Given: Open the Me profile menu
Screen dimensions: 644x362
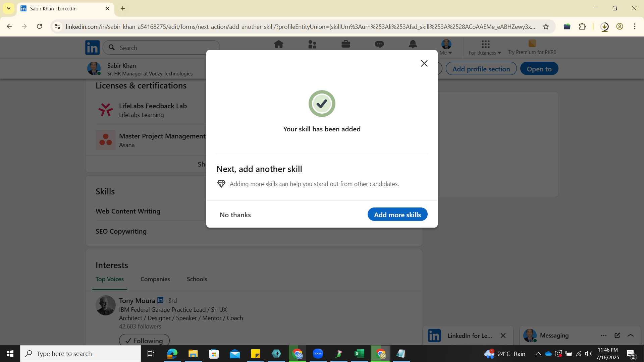Looking at the screenshot, I should click(x=446, y=47).
